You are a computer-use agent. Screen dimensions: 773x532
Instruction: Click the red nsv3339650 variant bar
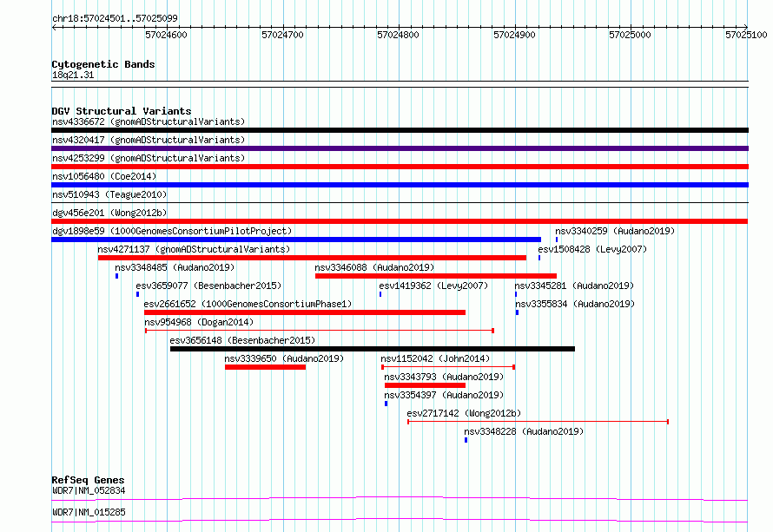265,367
